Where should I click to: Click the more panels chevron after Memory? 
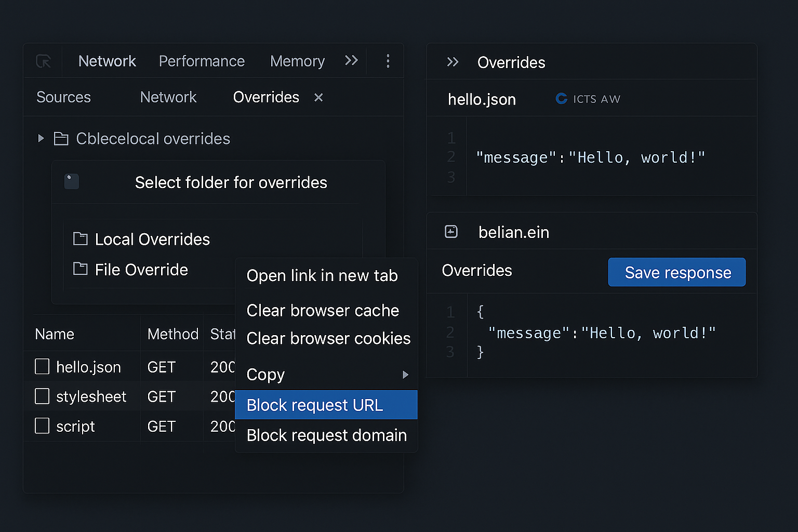[351, 61]
